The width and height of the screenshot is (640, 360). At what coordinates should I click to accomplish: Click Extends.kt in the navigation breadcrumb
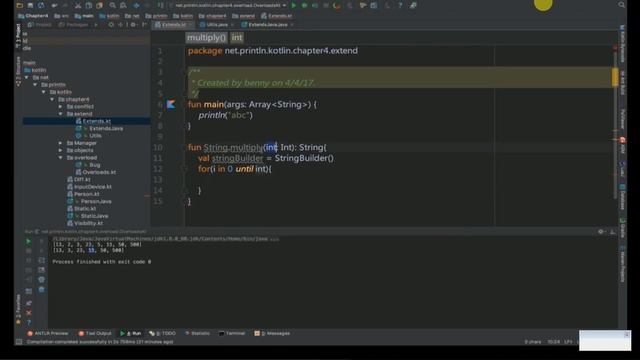tap(276, 16)
